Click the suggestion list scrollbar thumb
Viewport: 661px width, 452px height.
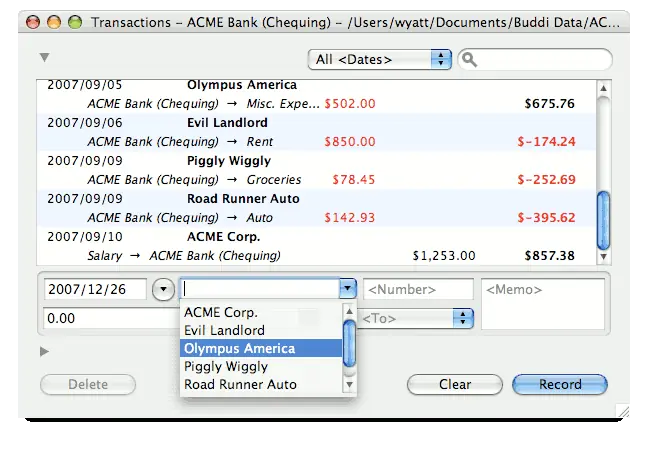pos(349,344)
